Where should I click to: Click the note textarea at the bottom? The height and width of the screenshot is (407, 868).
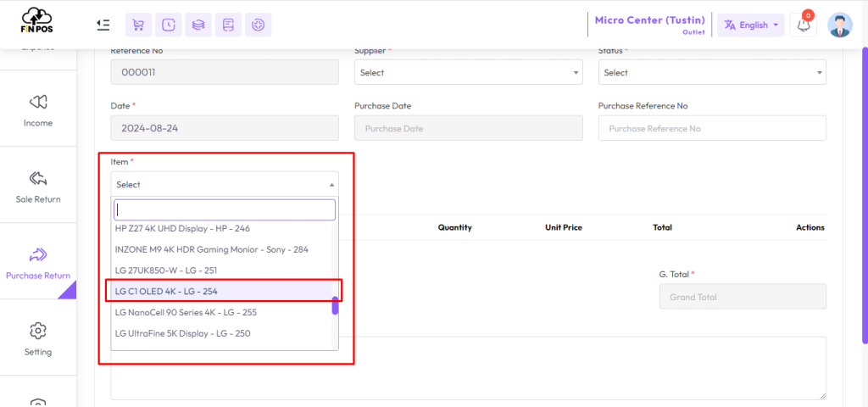tap(468, 368)
